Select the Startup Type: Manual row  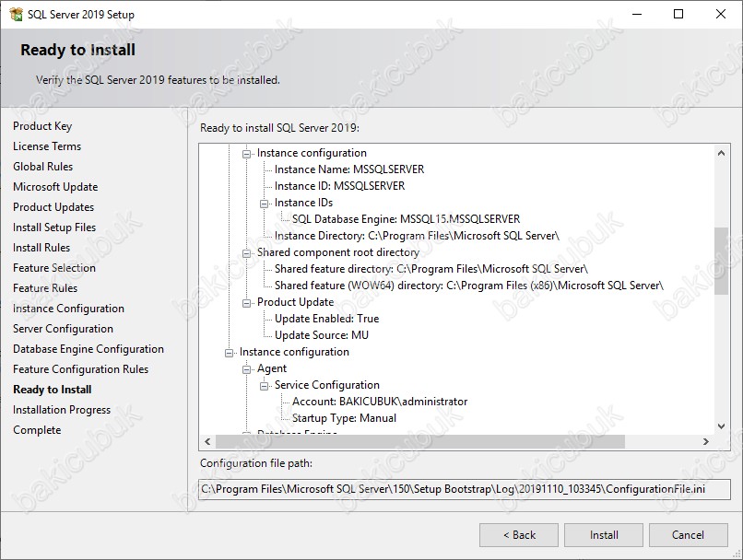(x=345, y=418)
